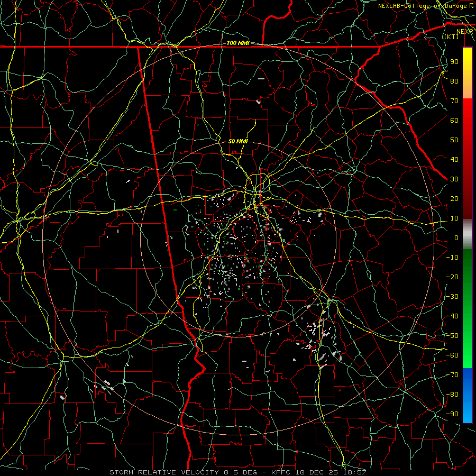Click the 50 NMI range ring label
476x476 pixels.
[238, 141]
